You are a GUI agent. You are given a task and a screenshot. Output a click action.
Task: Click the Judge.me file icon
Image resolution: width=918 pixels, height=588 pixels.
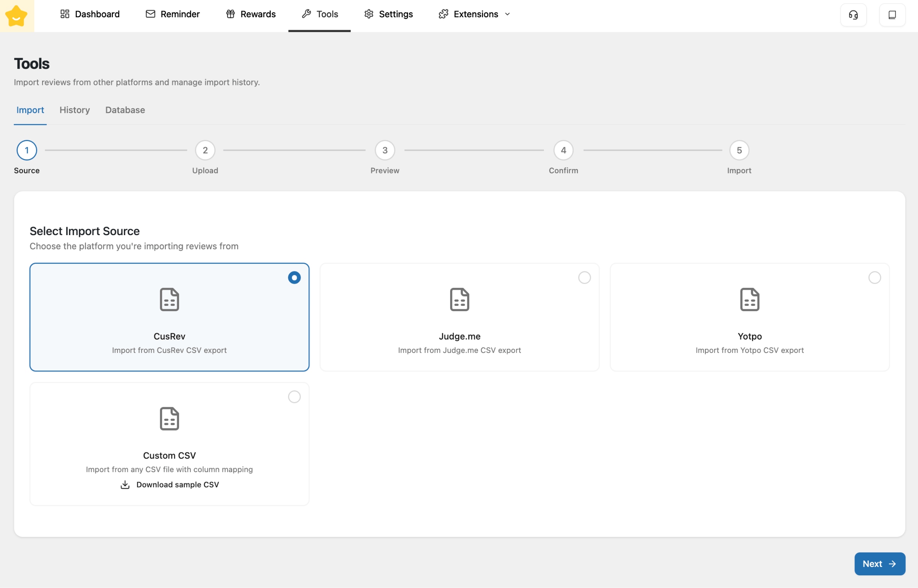tap(459, 299)
